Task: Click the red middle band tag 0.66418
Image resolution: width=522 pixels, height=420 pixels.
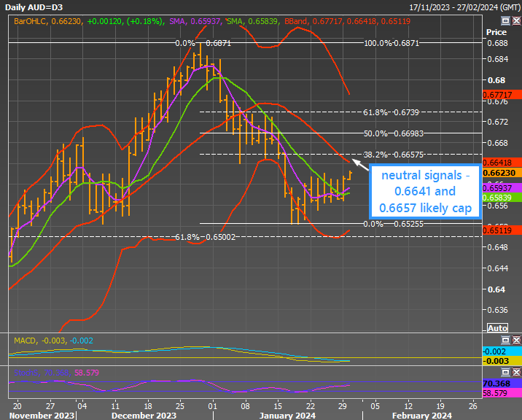Action: [x=502, y=163]
